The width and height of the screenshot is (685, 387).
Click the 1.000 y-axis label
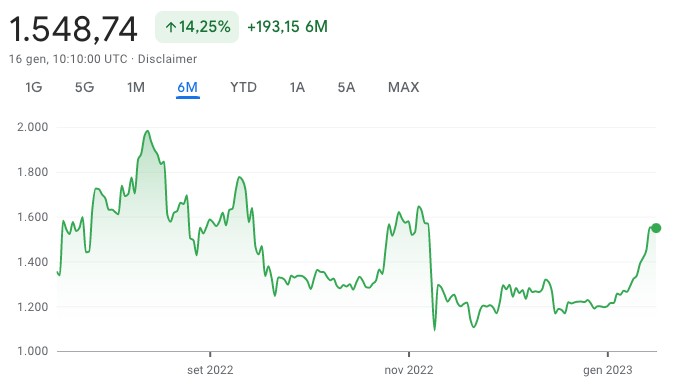click(x=33, y=351)
